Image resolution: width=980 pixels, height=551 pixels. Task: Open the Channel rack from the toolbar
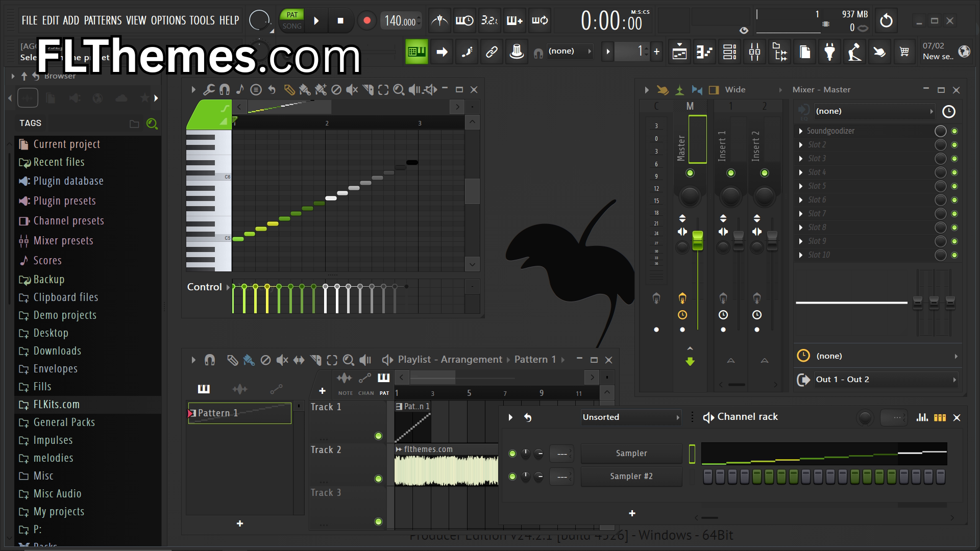pos(729,52)
